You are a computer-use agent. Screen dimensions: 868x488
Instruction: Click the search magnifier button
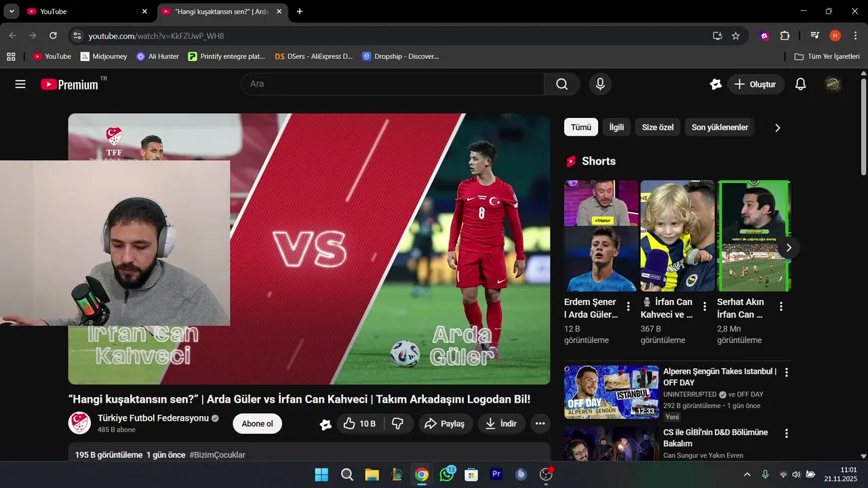pyautogui.click(x=561, y=84)
